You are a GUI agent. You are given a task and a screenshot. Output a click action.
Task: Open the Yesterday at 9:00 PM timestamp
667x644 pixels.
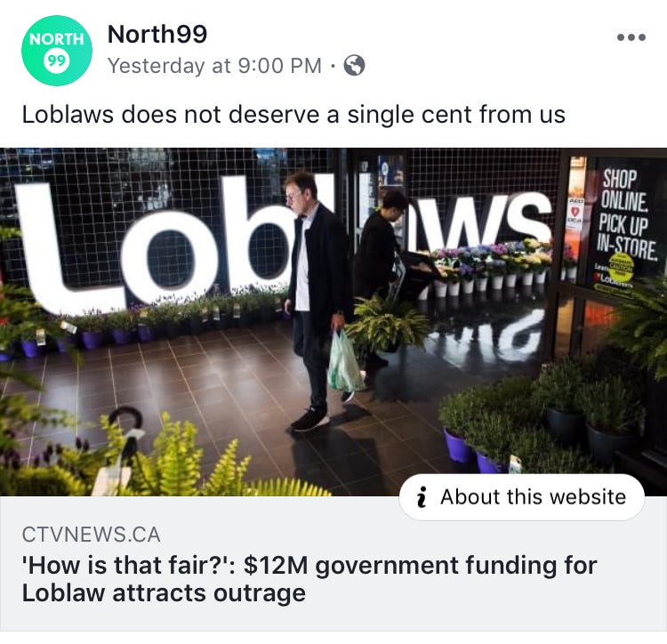pyautogui.click(x=214, y=66)
